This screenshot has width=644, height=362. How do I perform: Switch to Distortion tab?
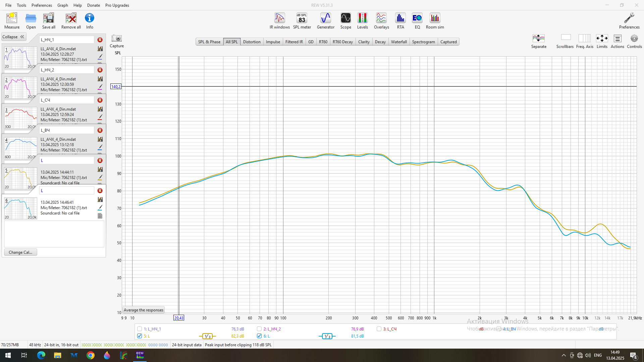pos(252,42)
